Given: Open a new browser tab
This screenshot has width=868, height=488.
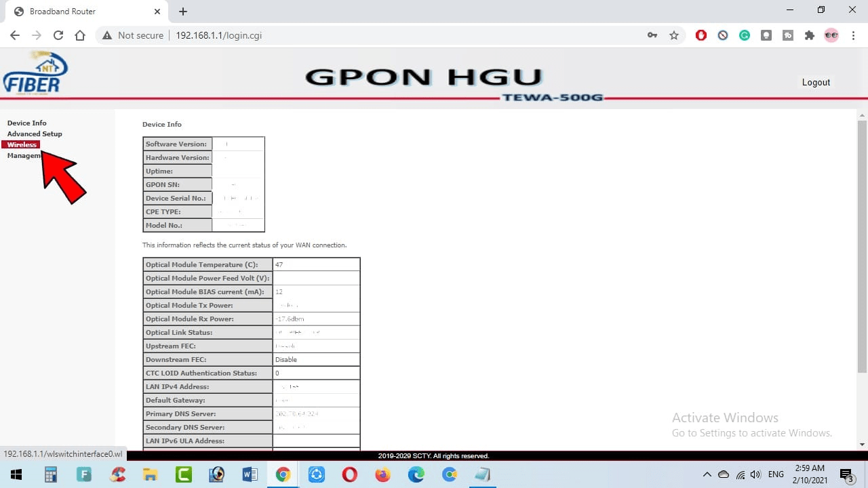Looking at the screenshot, I should (x=183, y=12).
